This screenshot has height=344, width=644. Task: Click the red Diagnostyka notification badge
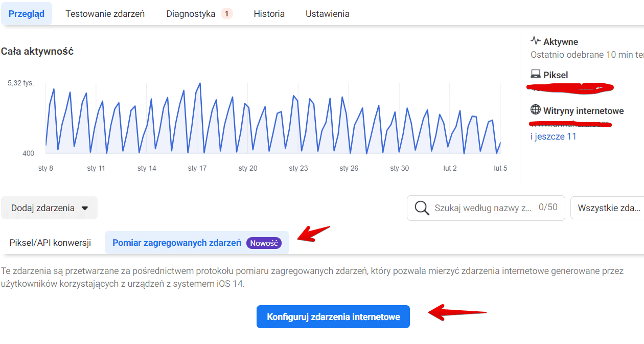pyautogui.click(x=227, y=14)
